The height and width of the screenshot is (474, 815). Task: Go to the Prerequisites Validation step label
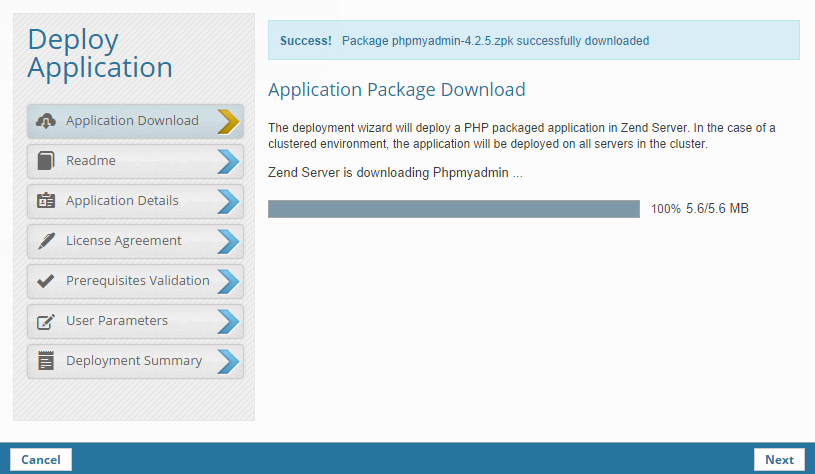pyautogui.click(x=137, y=281)
